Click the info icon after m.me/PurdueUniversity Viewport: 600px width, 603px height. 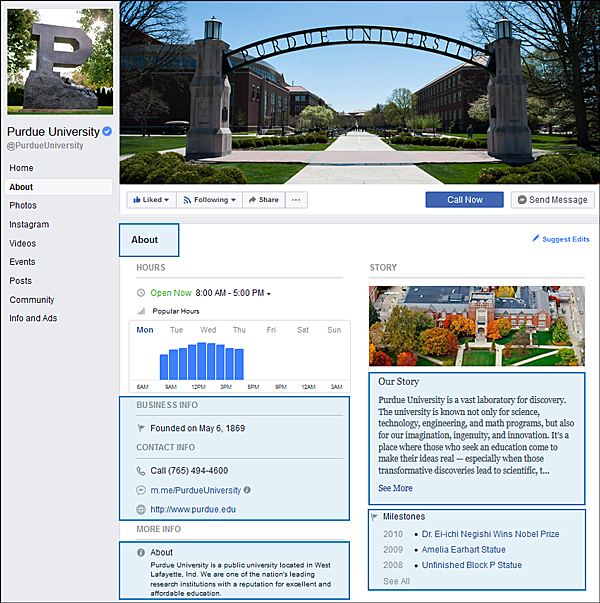click(247, 490)
